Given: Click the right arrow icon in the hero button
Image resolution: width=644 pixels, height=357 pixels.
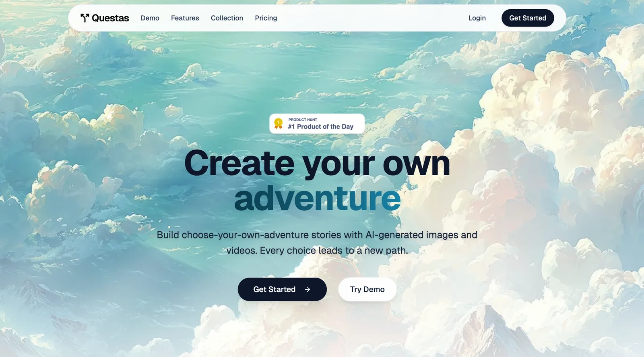Looking at the screenshot, I should [x=308, y=289].
